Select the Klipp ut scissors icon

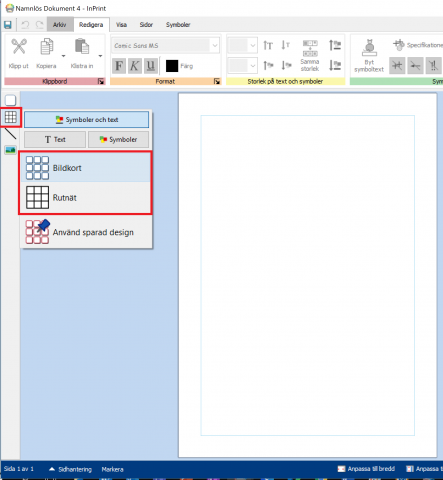coord(19,46)
